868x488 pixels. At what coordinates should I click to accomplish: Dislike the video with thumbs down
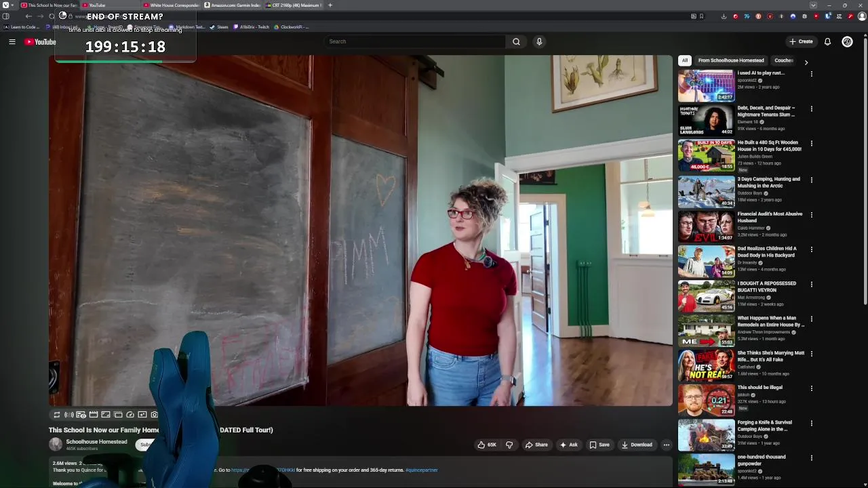point(509,445)
